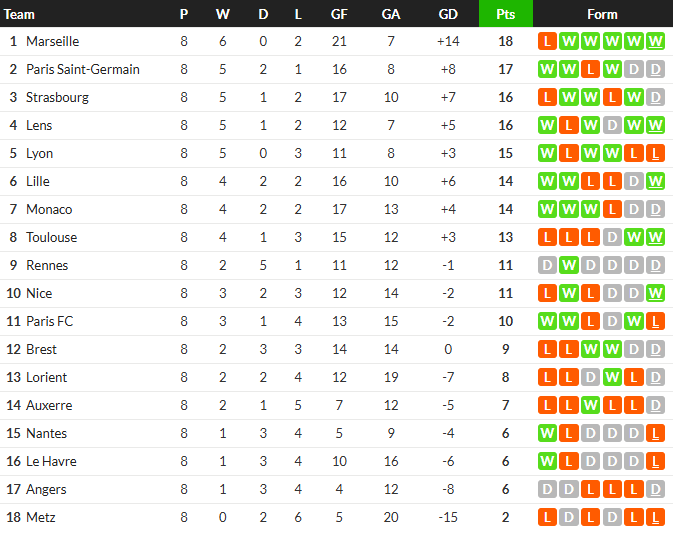The height and width of the screenshot is (539, 673).
Task: Open the Marseille team link
Action: click(52, 41)
